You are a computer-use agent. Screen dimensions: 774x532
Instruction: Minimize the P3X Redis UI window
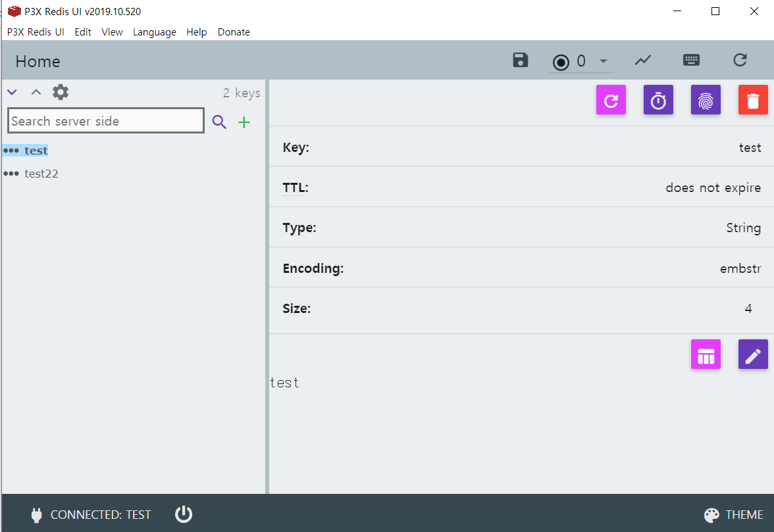(677, 11)
